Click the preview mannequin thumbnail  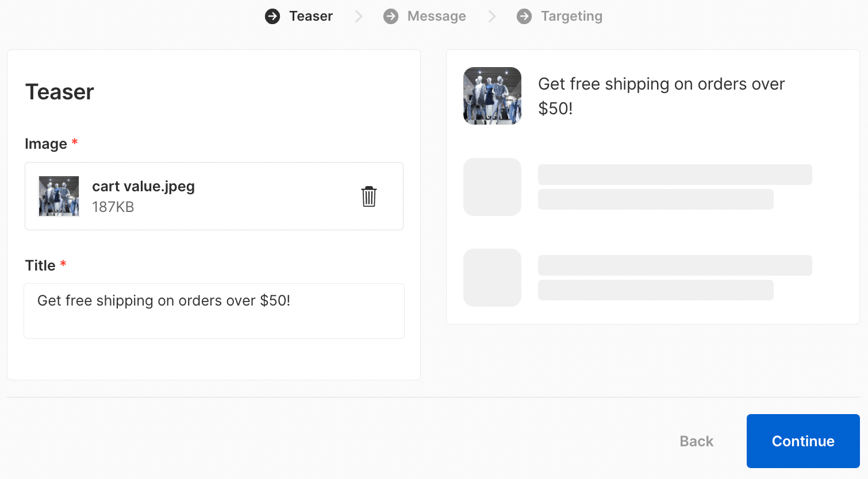click(x=492, y=96)
